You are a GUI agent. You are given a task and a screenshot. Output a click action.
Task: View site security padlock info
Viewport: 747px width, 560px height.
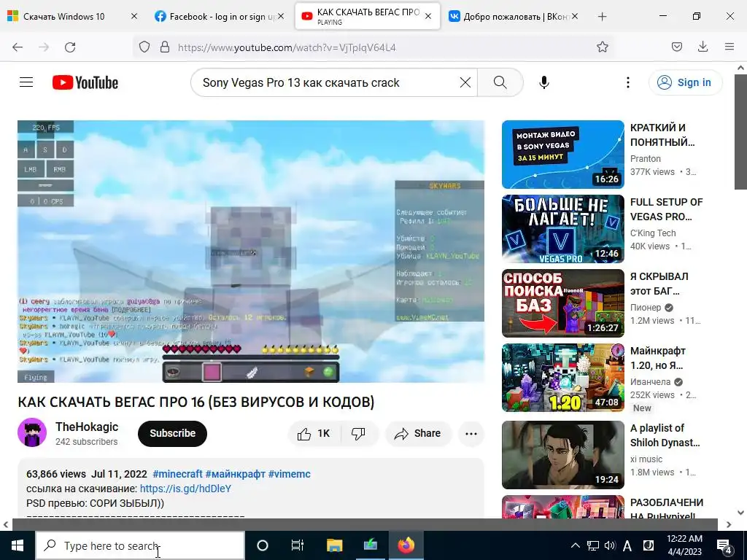(165, 47)
